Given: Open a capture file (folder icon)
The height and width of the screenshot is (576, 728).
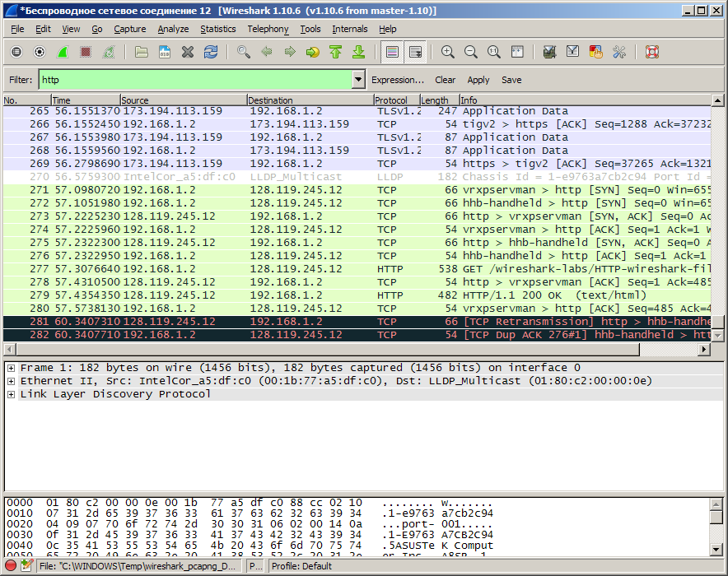Looking at the screenshot, I should (x=141, y=52).
